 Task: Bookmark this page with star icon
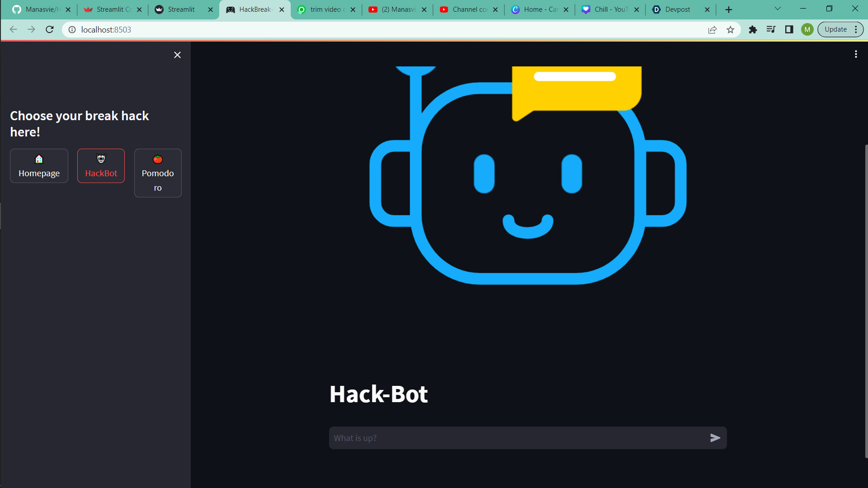[731, 29]
